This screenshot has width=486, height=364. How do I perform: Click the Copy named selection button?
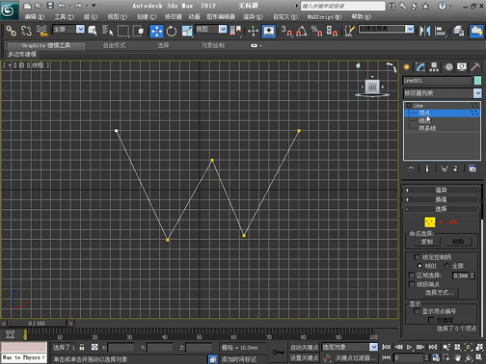point(427,242)
